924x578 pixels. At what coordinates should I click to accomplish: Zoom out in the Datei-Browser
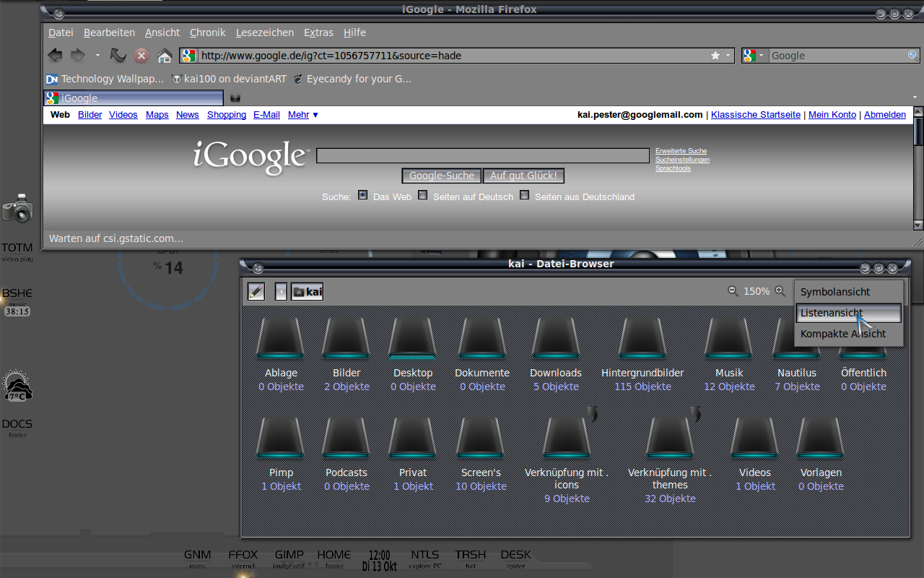733,290
